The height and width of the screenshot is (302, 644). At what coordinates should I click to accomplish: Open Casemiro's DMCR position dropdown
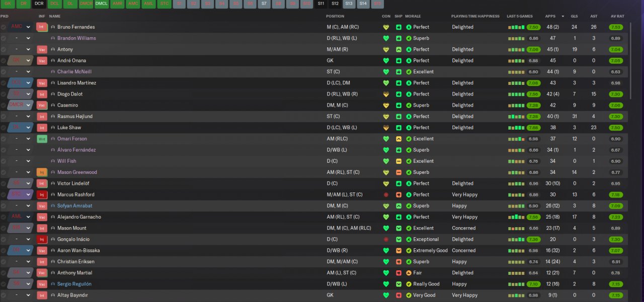(x=21, y=106)
